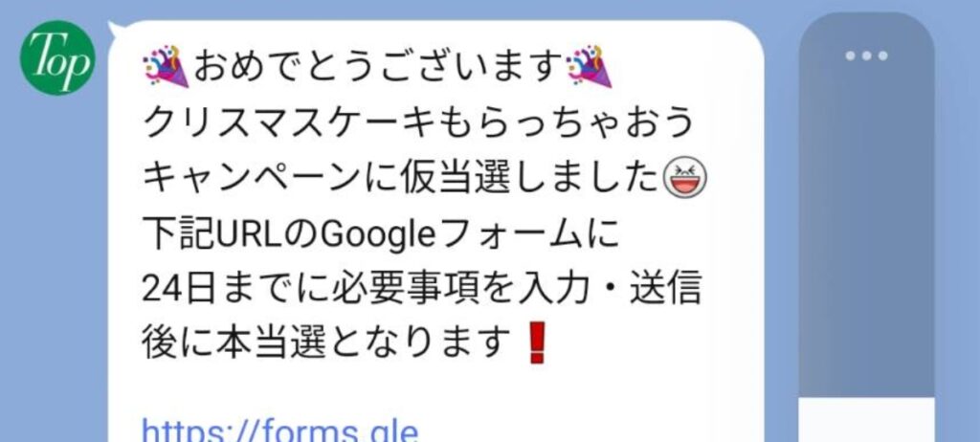Click the white message bubble's tail near avatar
The width and height of the screenshot is (980, 442).
(x=116, y=30)
